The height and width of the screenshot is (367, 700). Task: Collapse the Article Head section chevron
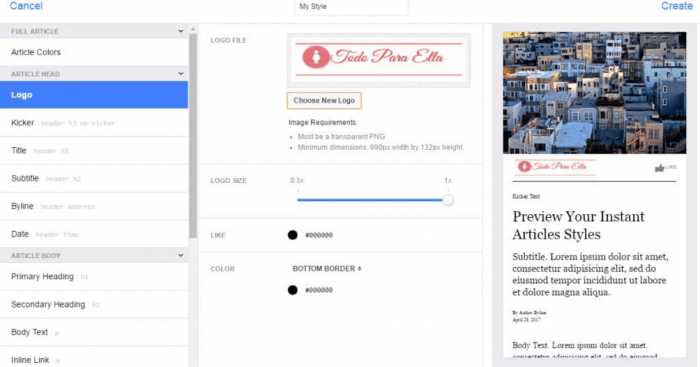181,74
